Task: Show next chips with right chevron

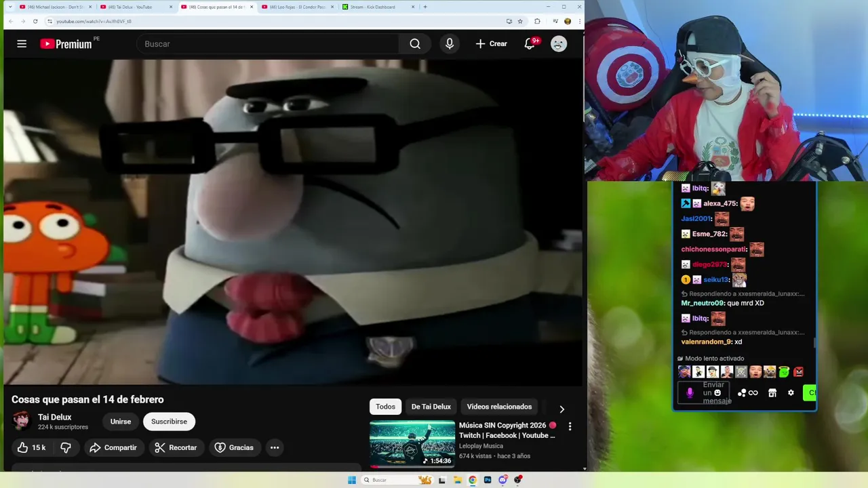Action: coord(561,409)
